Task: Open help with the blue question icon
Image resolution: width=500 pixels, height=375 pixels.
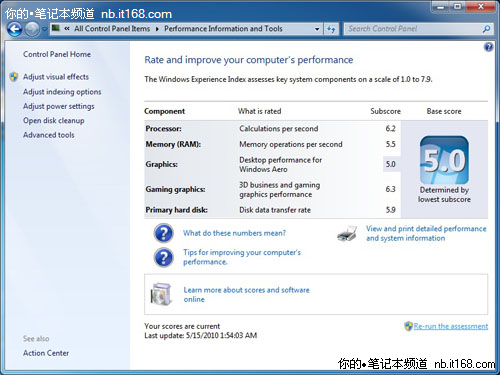Action: tap(488, 47)
